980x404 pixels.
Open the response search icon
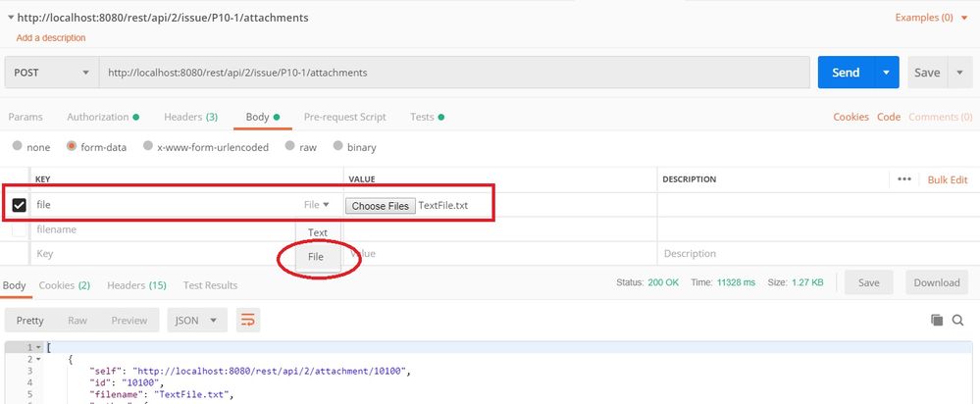pos(957,320)
